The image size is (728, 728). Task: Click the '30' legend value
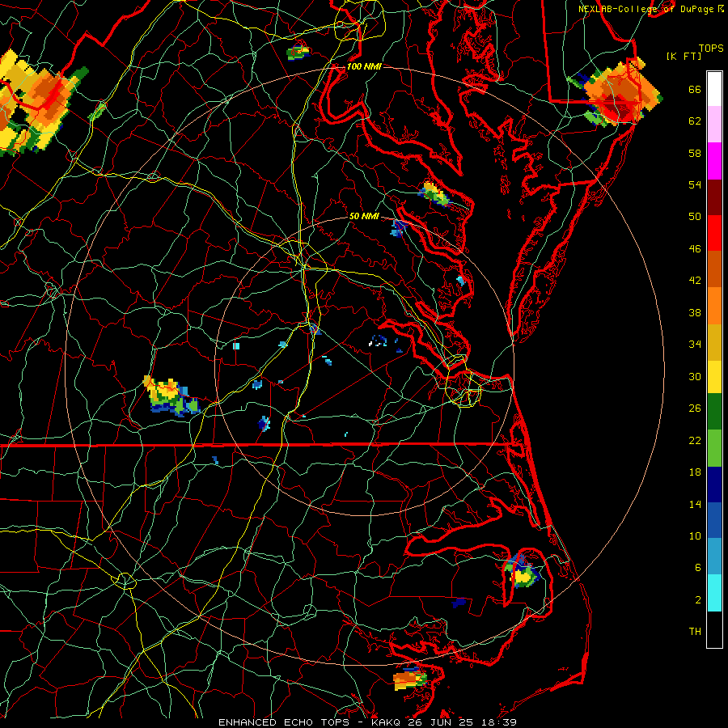[x=695, y=376]
